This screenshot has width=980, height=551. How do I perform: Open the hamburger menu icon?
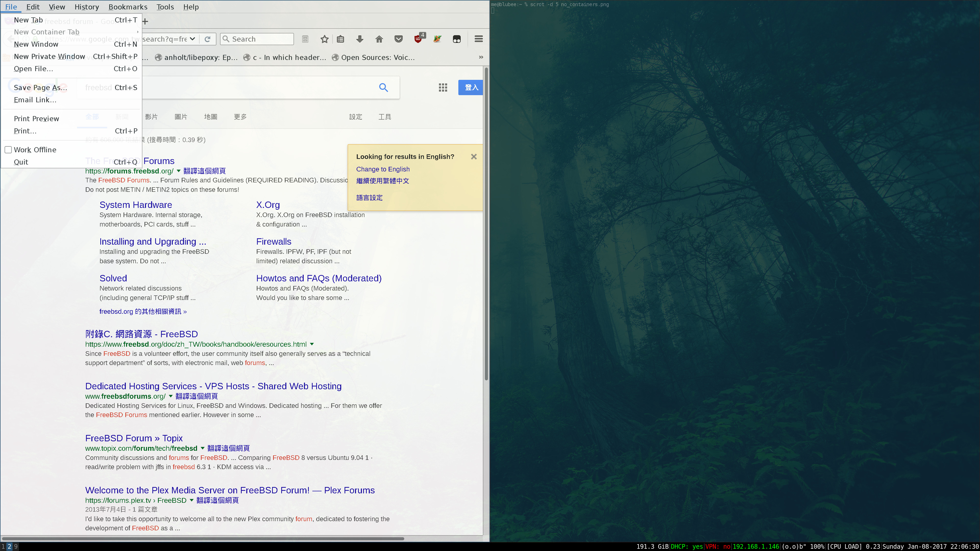[479, 39]
